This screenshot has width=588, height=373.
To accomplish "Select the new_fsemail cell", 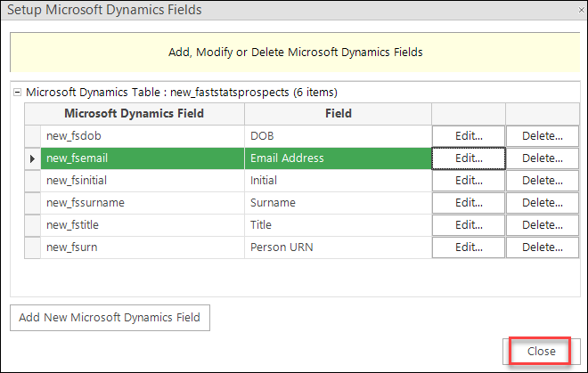I will click(x=143, y=158).
